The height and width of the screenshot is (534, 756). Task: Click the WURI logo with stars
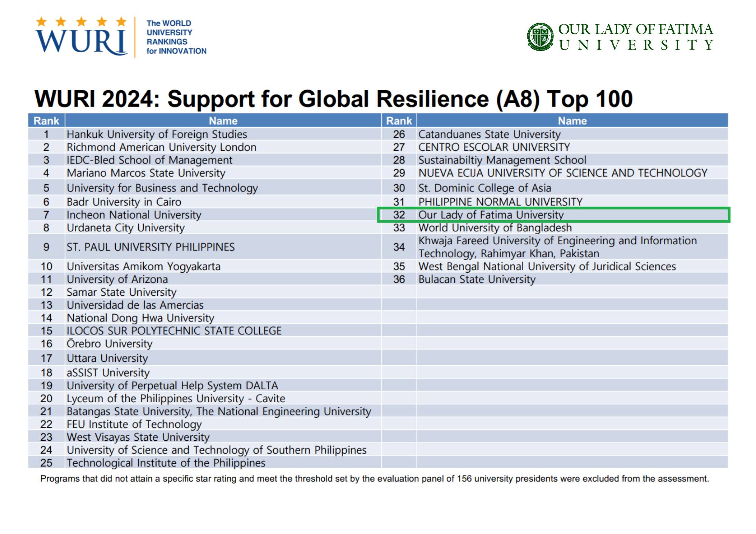point(82,36)
